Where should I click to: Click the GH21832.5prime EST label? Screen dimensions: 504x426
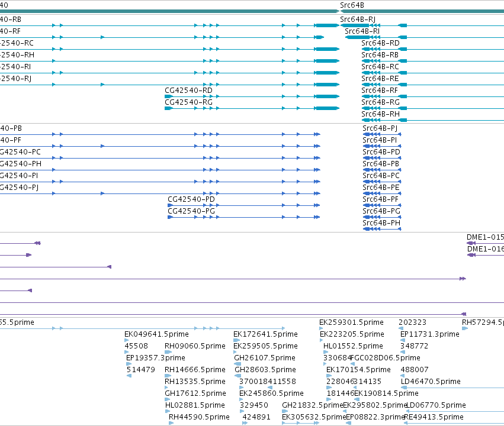[313, 406]
